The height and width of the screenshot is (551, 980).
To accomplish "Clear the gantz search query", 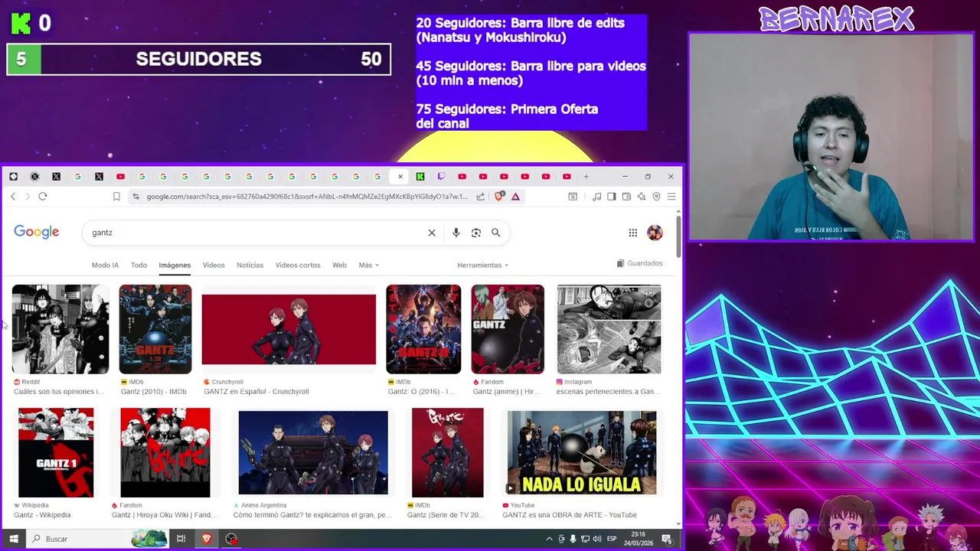I will [x=432, y=233].
